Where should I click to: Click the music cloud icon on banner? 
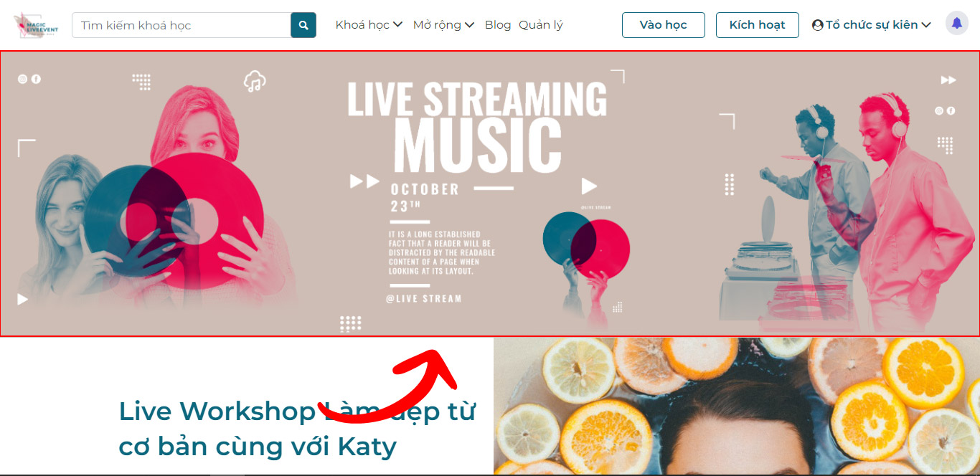coord(255,81)
